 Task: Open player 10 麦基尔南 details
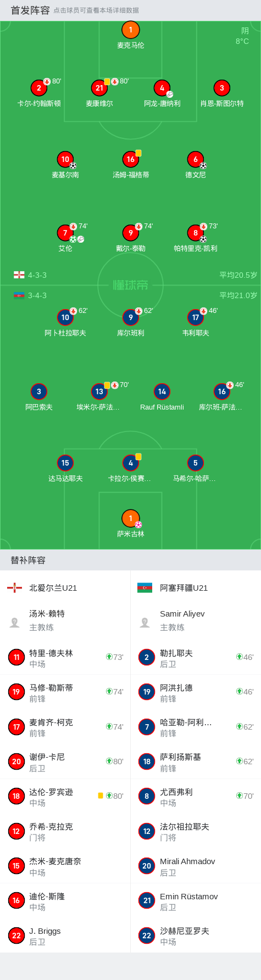[x=65, y=159]
